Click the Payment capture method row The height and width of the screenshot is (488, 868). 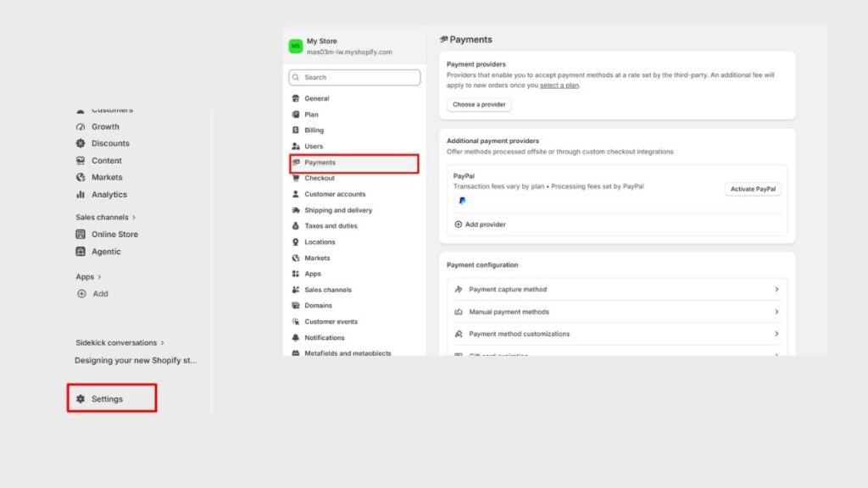[617, 290]
